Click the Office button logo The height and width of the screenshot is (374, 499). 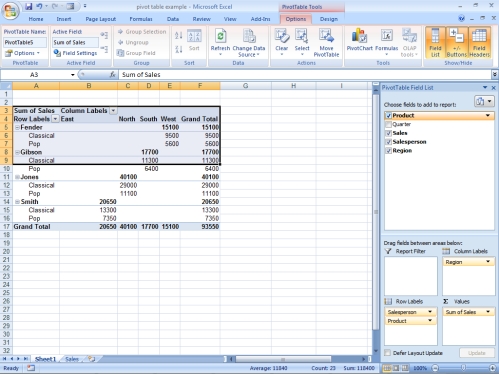click(10, 11)
